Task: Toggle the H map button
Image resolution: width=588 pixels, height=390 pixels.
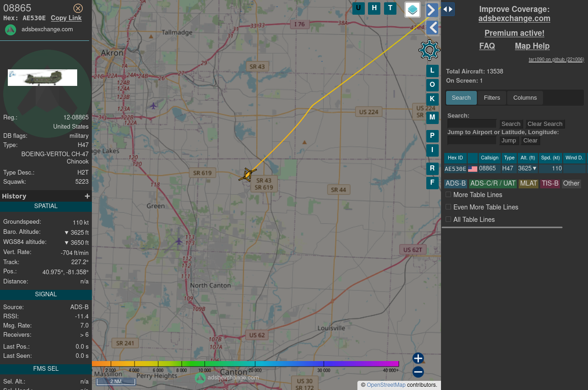Action: (374, 8)
